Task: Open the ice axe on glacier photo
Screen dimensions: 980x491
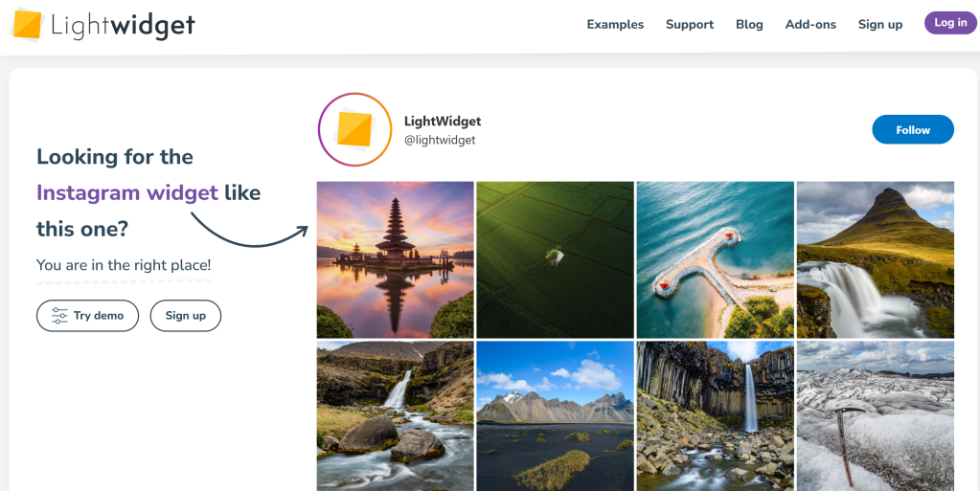Action: pyautogui.click(x=875, y=416)
